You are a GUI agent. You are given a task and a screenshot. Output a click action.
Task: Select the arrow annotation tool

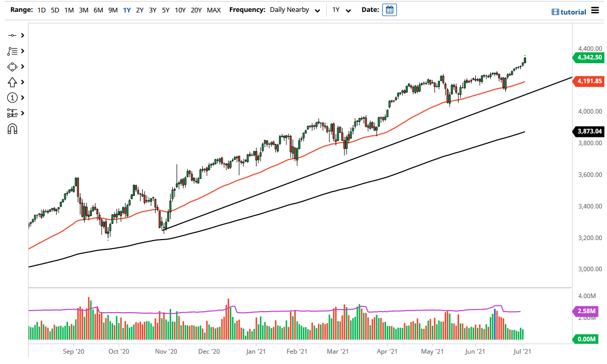pyautogui.click(x=13, y=82)
